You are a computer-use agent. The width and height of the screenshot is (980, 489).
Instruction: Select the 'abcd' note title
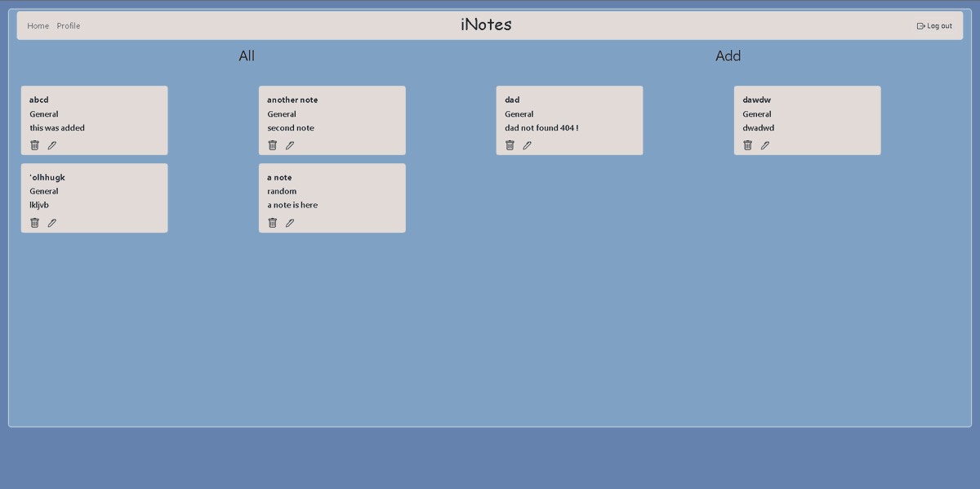(39, 100)
